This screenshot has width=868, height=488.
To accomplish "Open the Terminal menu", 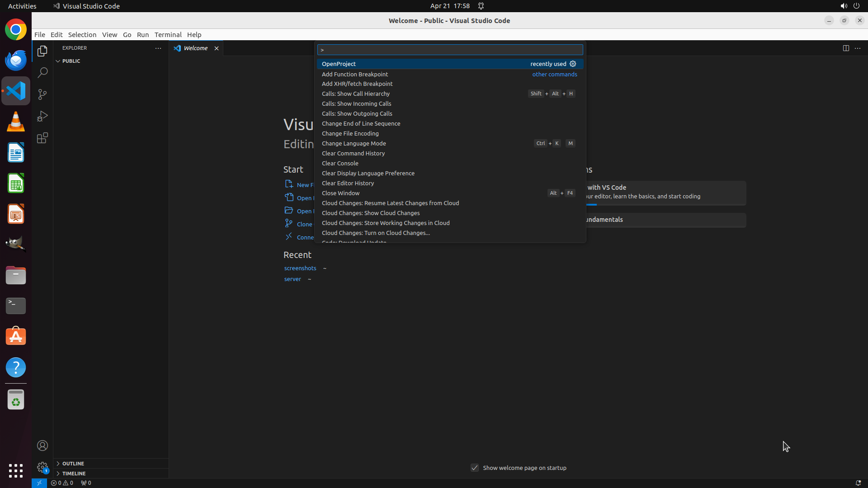I will [168, 34].
